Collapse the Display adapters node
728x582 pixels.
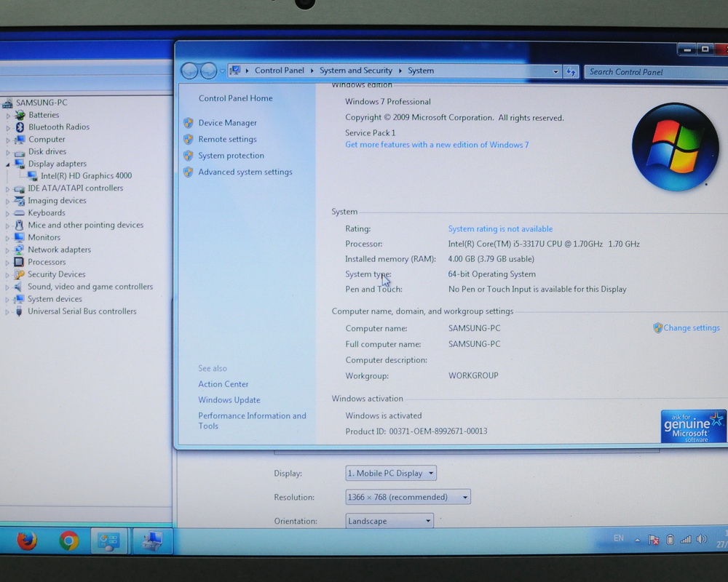point(7,164)
